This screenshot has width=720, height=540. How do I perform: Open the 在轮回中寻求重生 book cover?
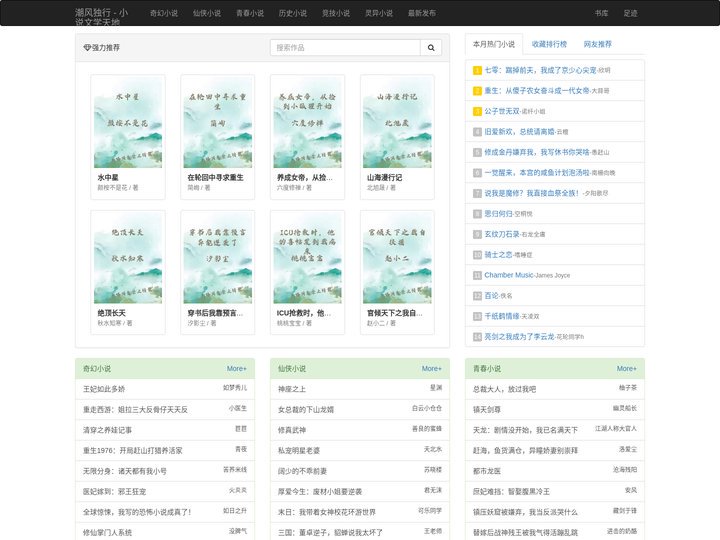[x=218, y=123]
